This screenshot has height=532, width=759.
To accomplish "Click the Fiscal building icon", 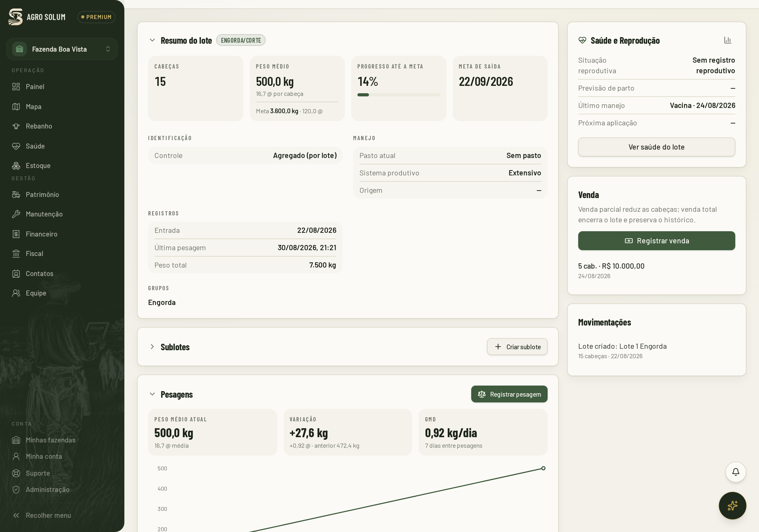I will tap(16, 253).
